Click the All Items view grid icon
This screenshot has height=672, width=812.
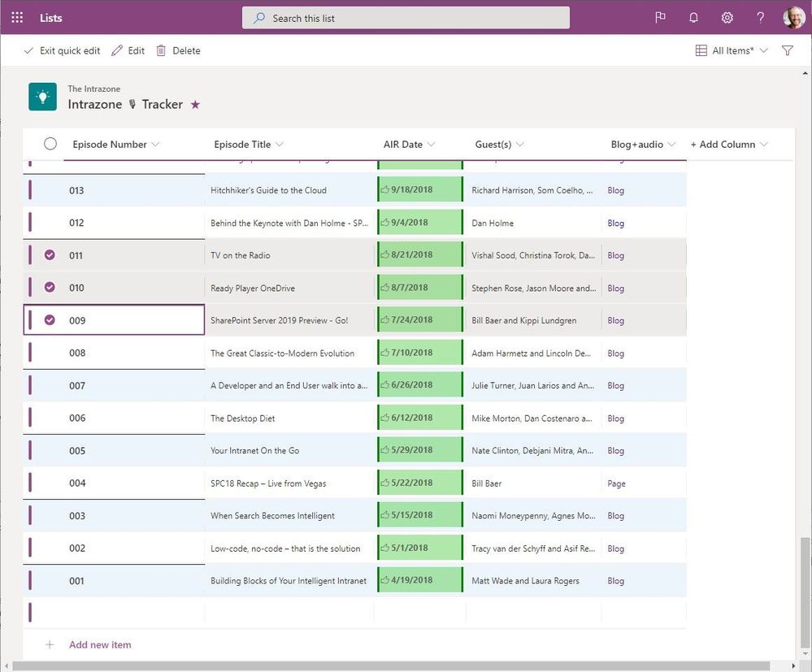(x=701, y=50)
